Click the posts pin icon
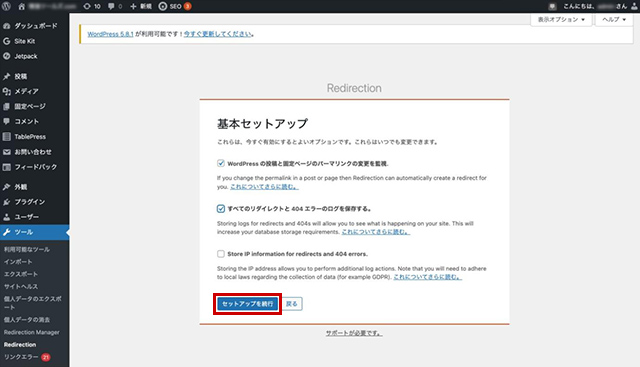640x367 pixels. pyautogui.click(x=7, y=76)
